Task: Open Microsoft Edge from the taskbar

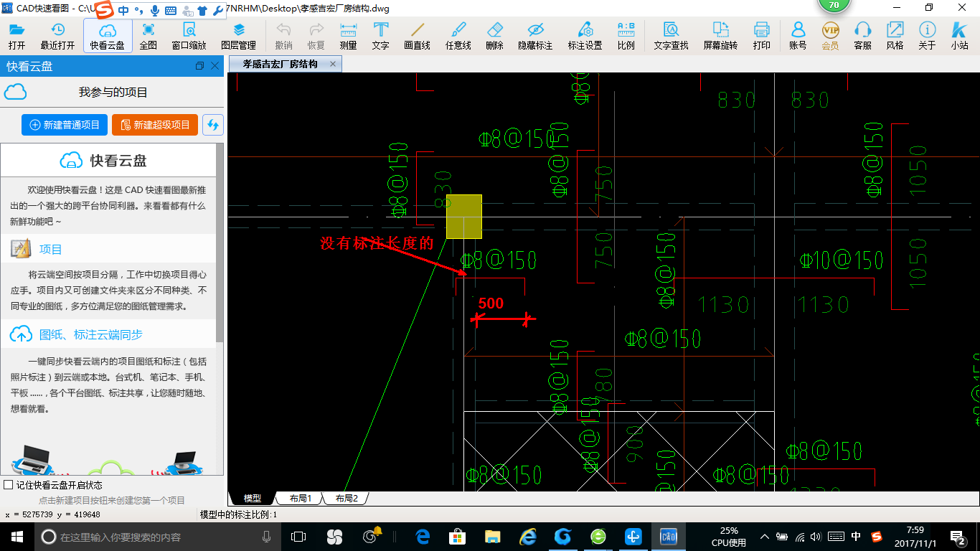Action: click(423, 536)
